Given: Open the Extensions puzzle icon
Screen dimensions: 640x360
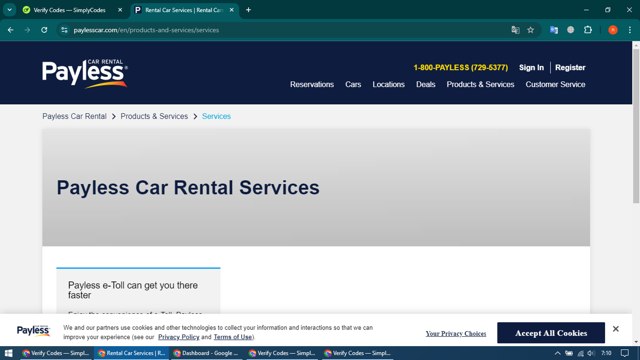Looking at the screenshot, I should 588,30.
